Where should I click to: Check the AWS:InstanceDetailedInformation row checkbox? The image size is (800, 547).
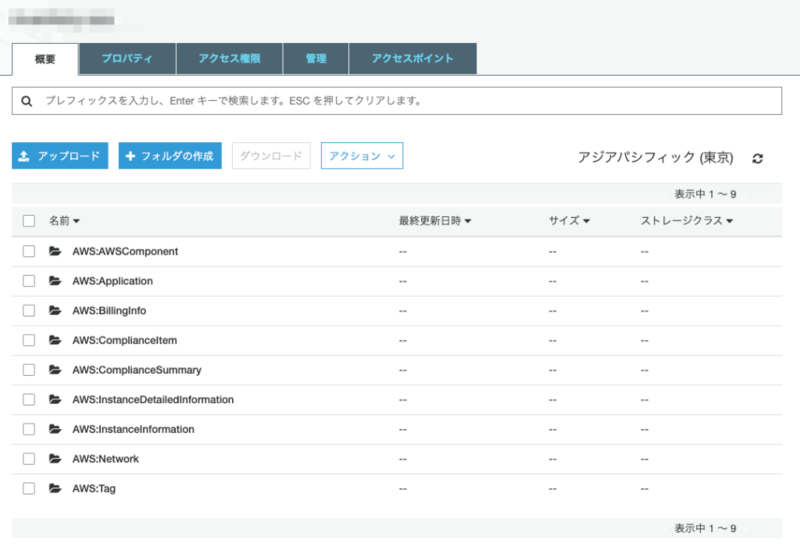(x=29, y=399)
